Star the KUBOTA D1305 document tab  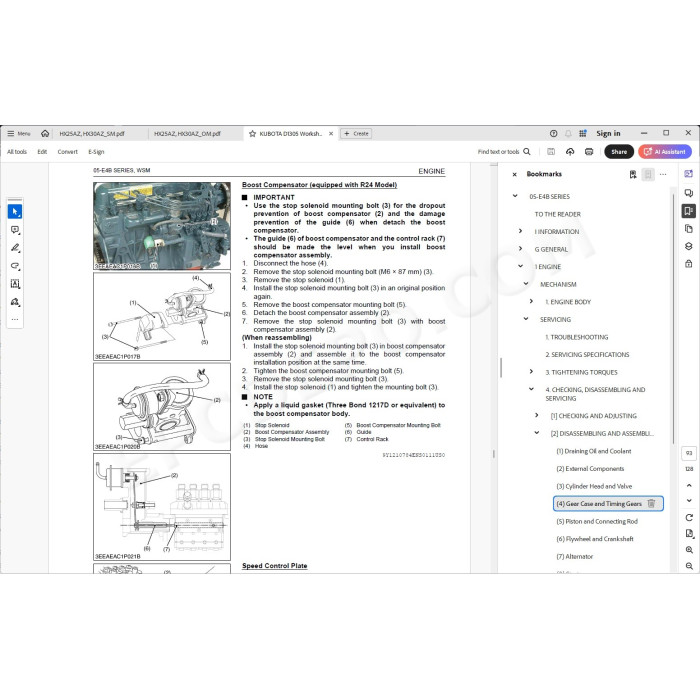click(252, 133)
